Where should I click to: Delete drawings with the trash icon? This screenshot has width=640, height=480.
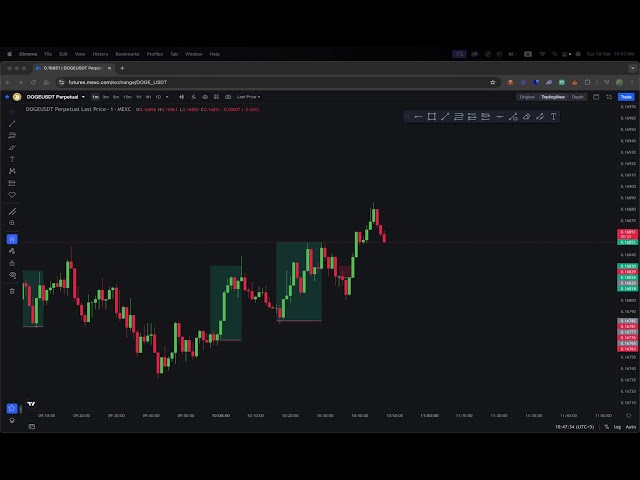point(12,291)
